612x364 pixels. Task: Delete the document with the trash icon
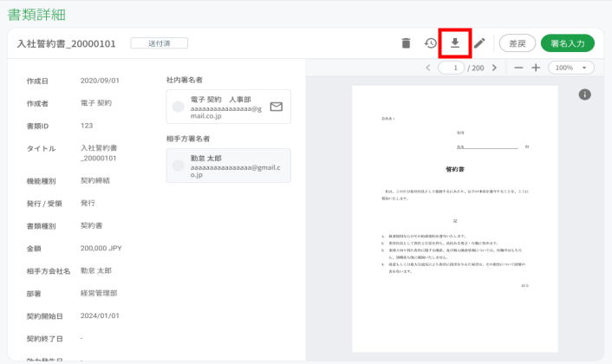pyautogui.click(x=406, y=43)
